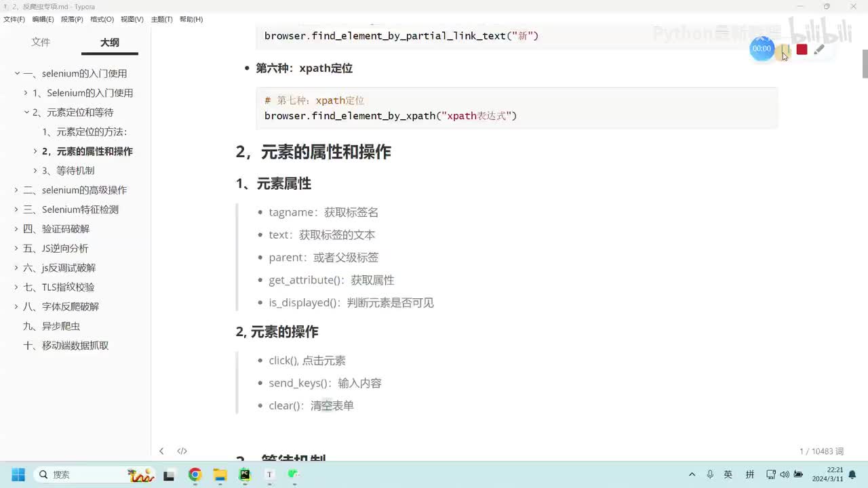868x488 pixels.
Task: Click the line send_keys()：输入内容
Action: [x=325, y=383]
